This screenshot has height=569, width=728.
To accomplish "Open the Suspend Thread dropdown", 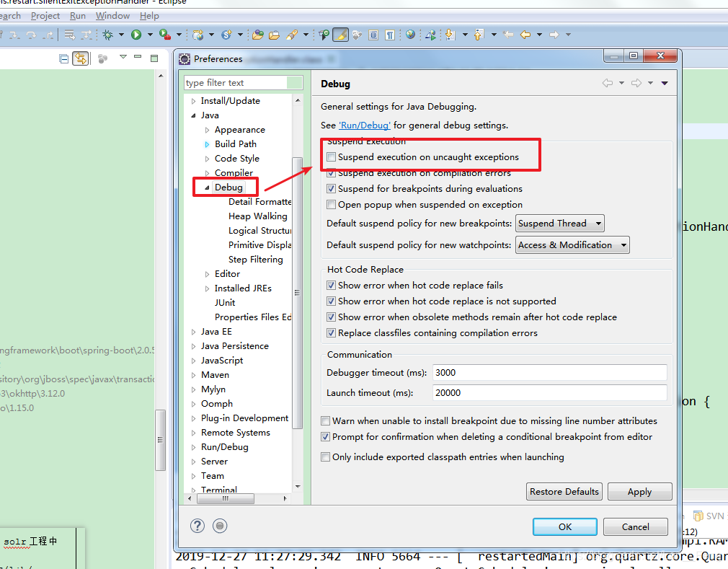I will coord(598,223).
